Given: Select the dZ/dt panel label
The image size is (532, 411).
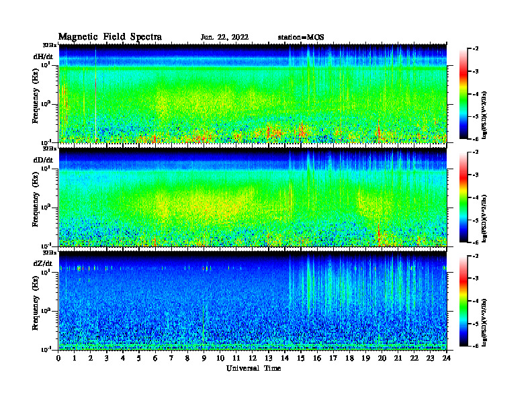Looking at the screenshot, I should pyautogui.click(x=43, y=263).
